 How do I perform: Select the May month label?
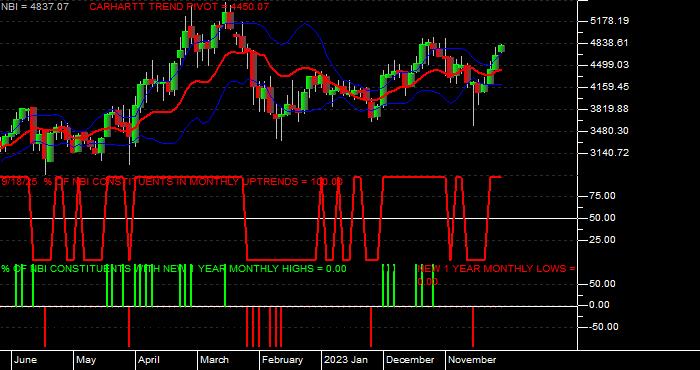click(x=86, y=360)
